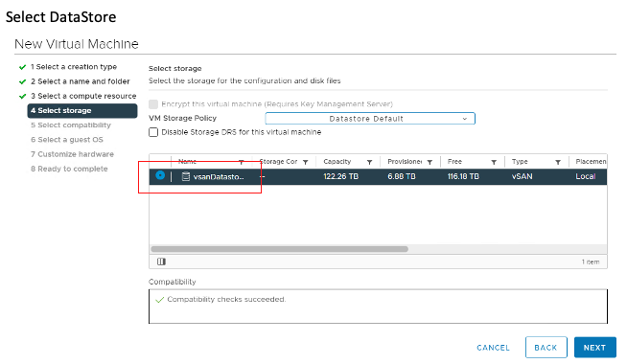Select step 4 Select storage

pyautogui.click(x=82, y=111)
